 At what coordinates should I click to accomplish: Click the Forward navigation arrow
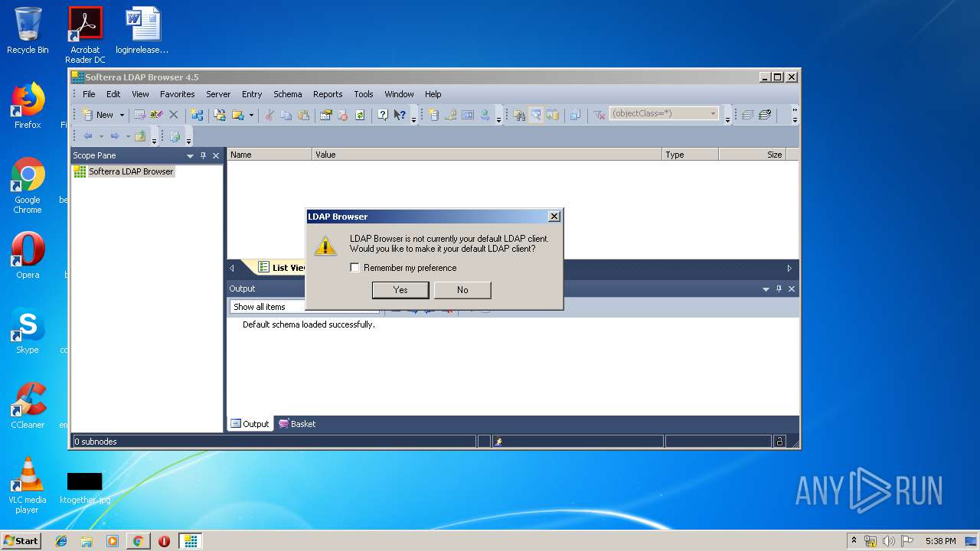coord(115,136)
